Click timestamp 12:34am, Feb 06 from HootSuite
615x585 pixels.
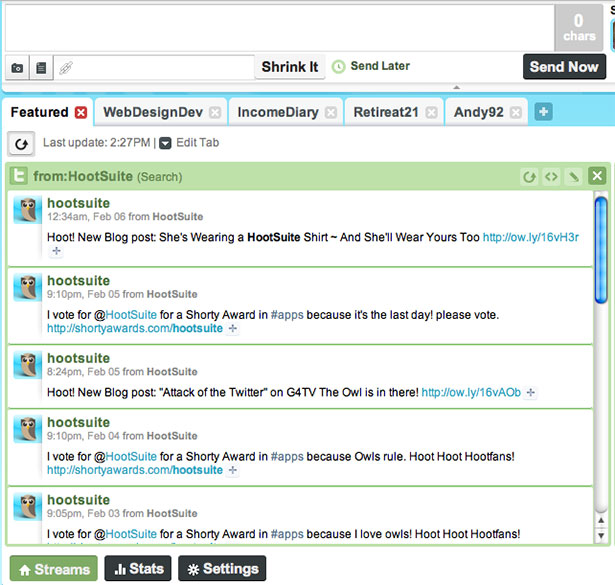tap(125, 217)
